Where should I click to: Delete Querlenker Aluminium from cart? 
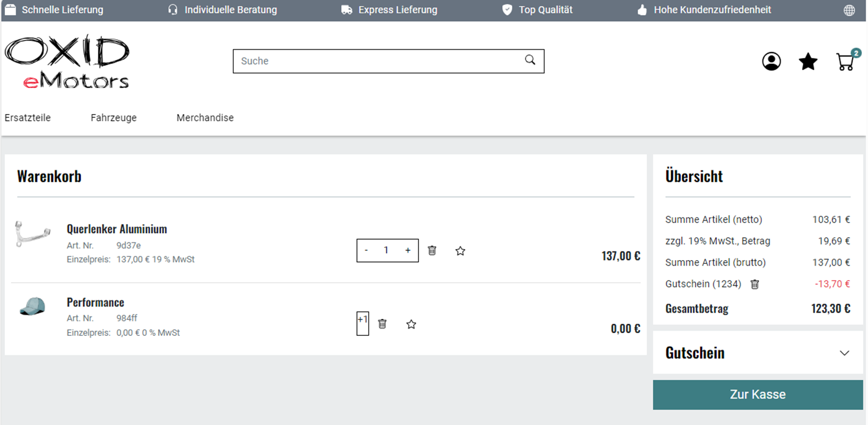[x=432, y=251]
